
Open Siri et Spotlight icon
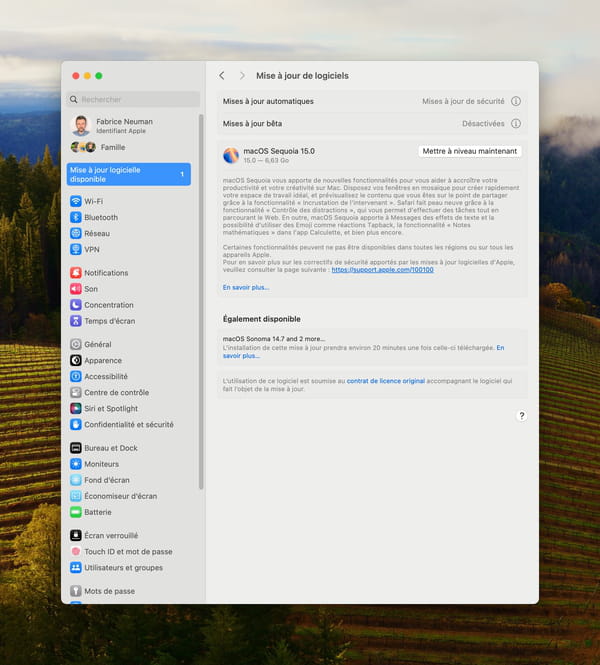tap(75, 408)
